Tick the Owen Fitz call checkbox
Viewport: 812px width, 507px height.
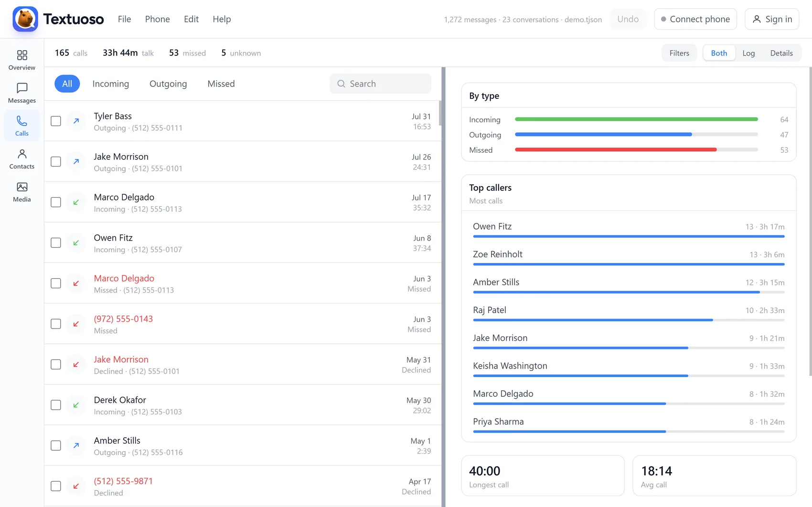56,243
